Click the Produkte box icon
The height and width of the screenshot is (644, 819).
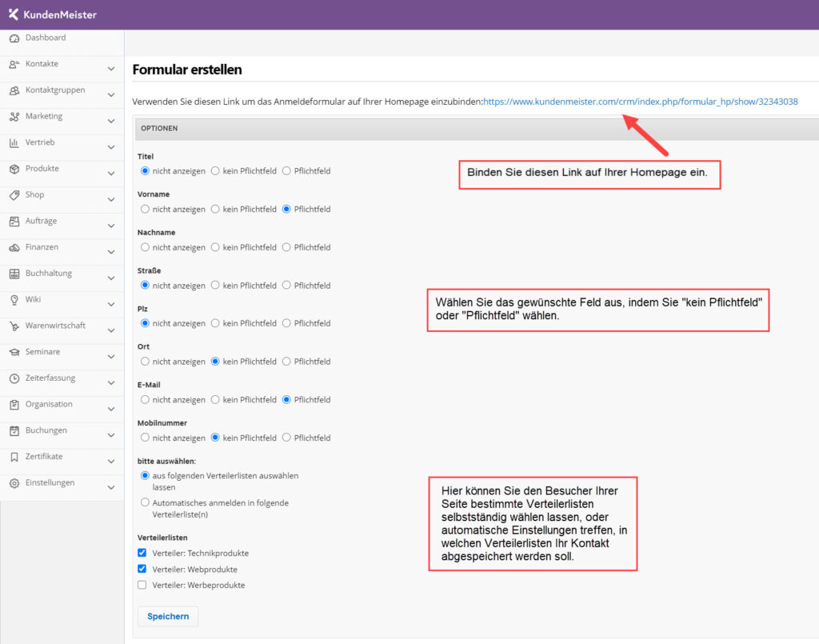tap(14, 169)
